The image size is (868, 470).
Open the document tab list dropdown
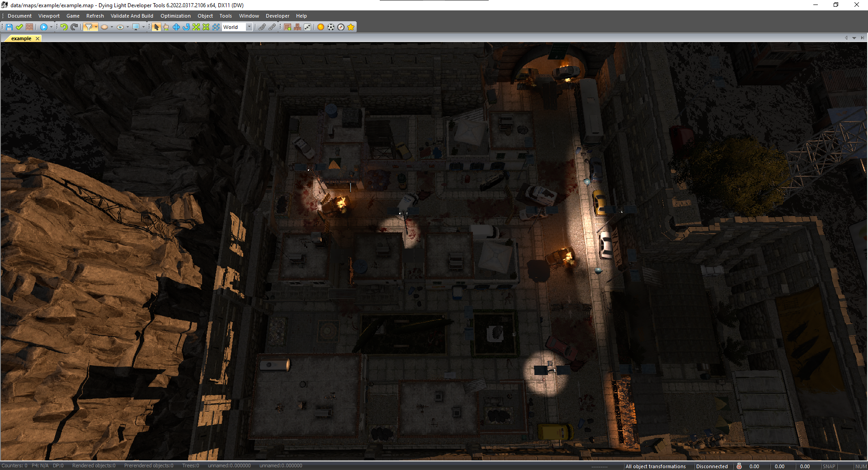pos(854,38)
